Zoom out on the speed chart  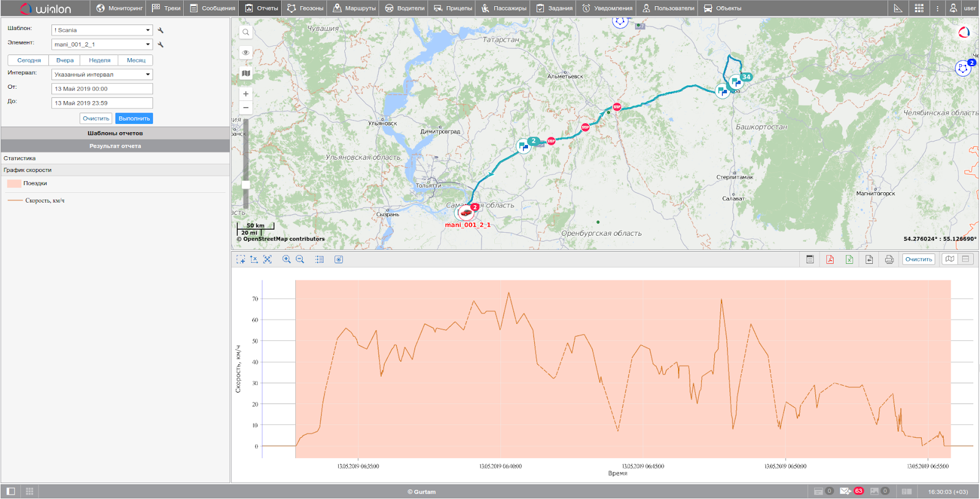pyautogui.click(x=300, y=260)
